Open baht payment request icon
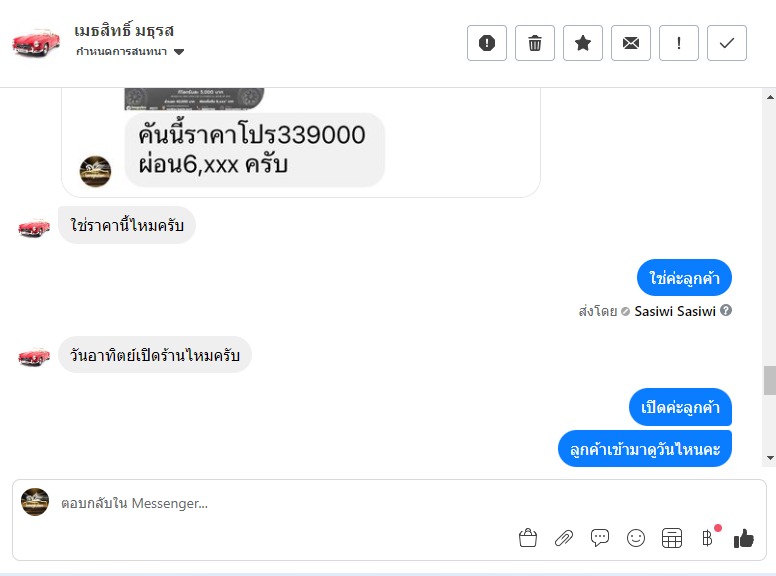 [x=707, y=538]
